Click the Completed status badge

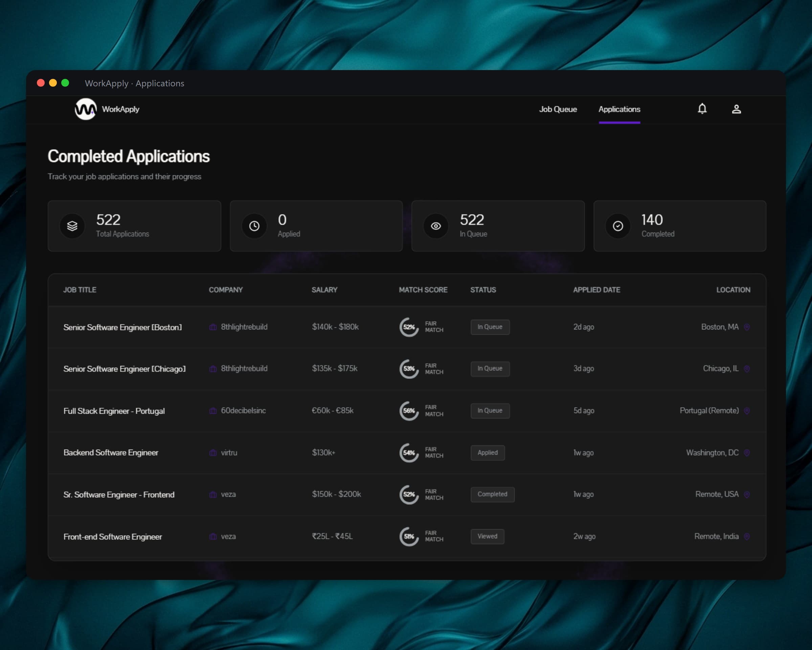coord(493,494)
